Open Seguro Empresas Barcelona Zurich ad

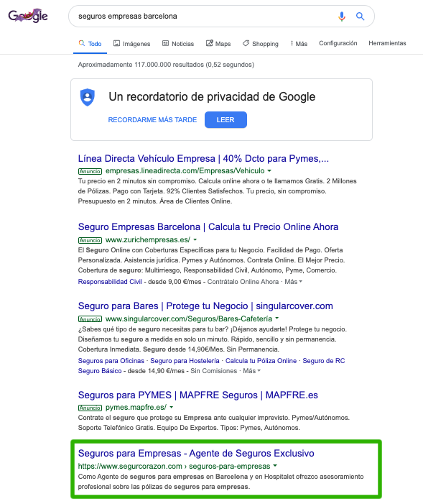[x=208, y=227]
